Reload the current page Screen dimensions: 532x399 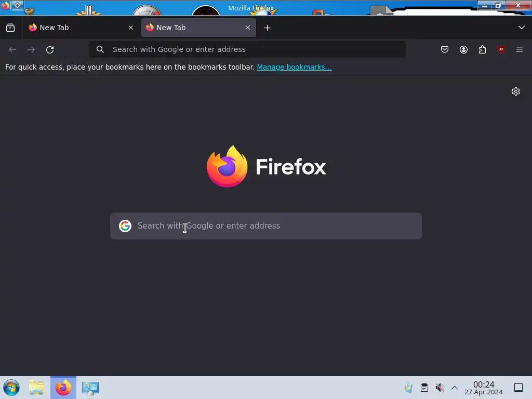(x=50, y=49)
